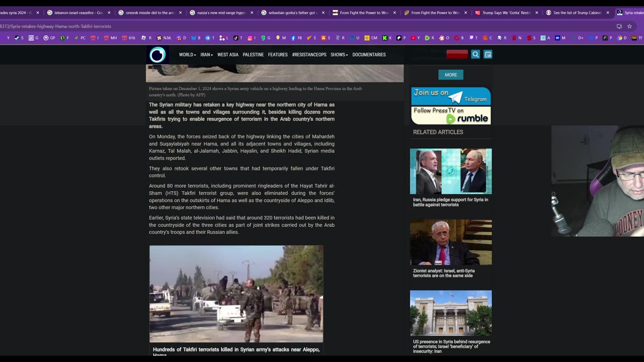Open the 616 bookmark

[128, 38]
